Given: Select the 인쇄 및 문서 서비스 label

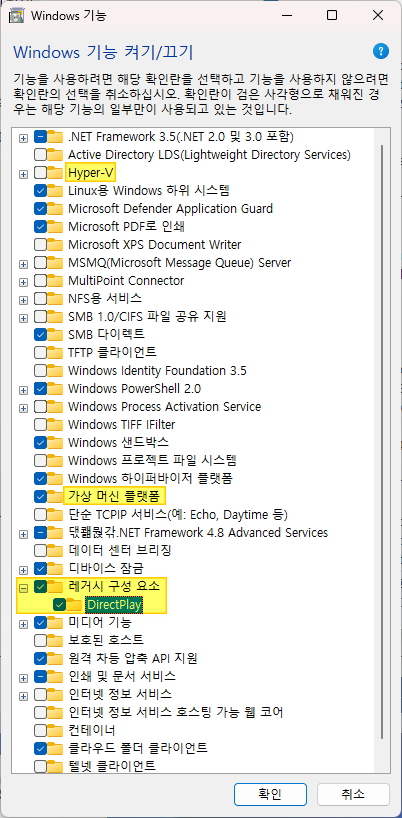Looking at the screenshot, I should click(x=121, y=676).
